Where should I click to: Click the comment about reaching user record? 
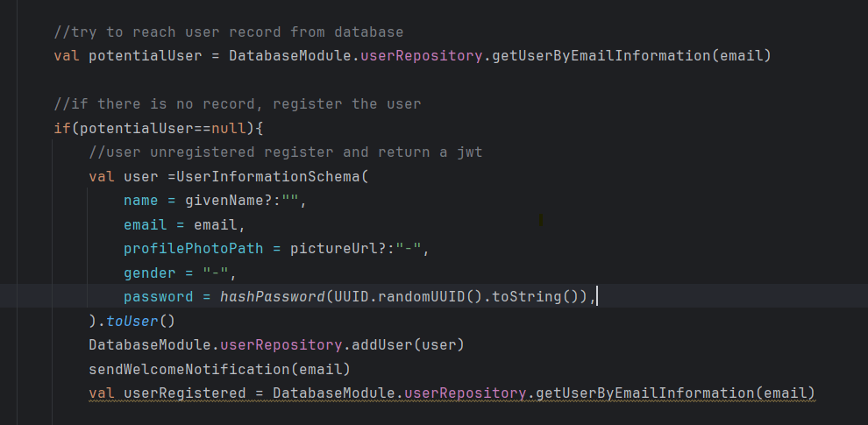coord(228,32)
